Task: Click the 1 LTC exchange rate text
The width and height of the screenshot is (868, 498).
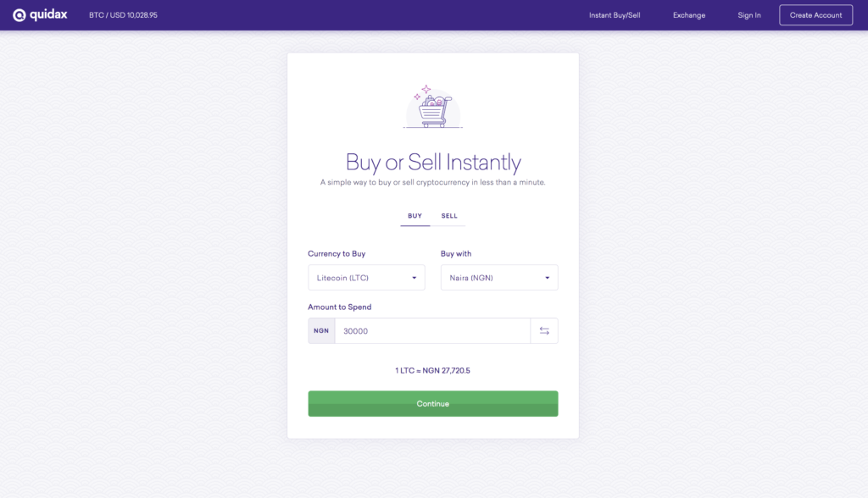Action: (x=432, y=371)
